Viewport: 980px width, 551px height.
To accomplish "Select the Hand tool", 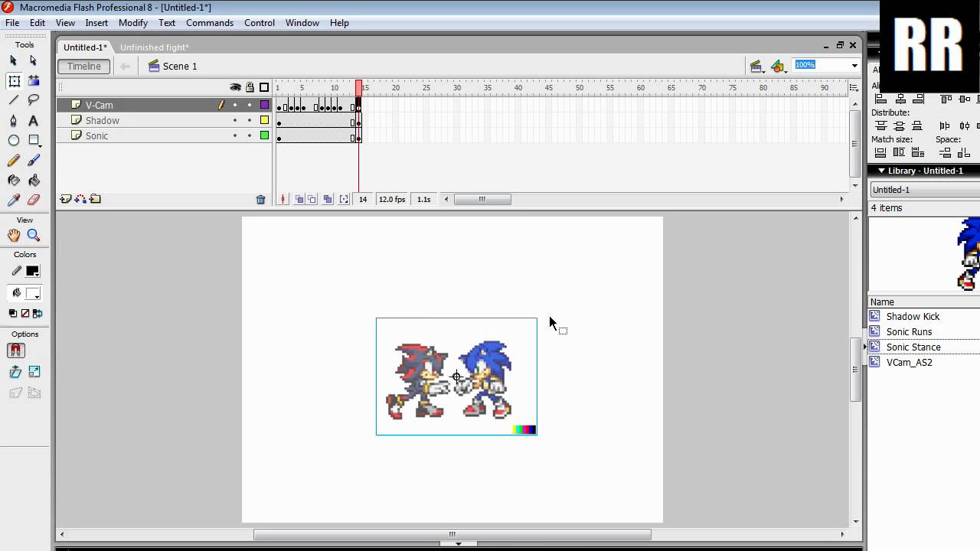I will pyautogui.click(x=13, y=236).
